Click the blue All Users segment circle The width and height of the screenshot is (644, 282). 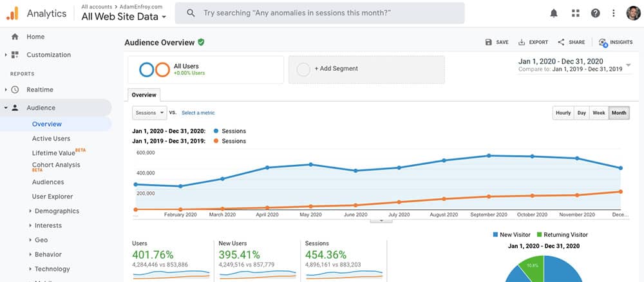[147, 70]
